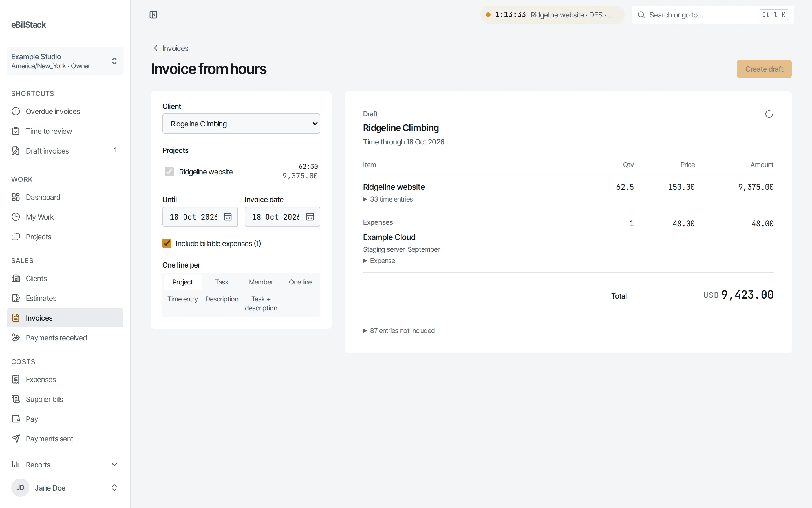The height and width of the screenshot is (508, 812).
Task: Open Supplier bills page
Action: [65, 399]
